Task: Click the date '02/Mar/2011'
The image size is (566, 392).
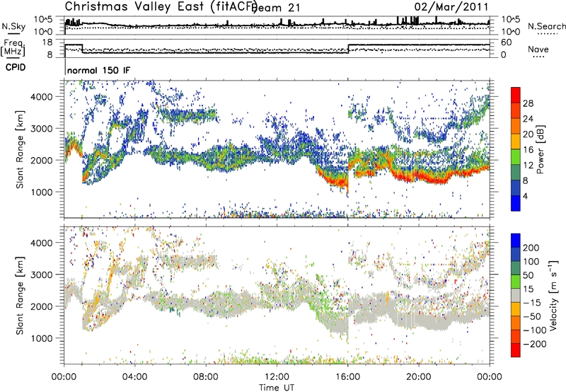Action: (x=451, y=7)
